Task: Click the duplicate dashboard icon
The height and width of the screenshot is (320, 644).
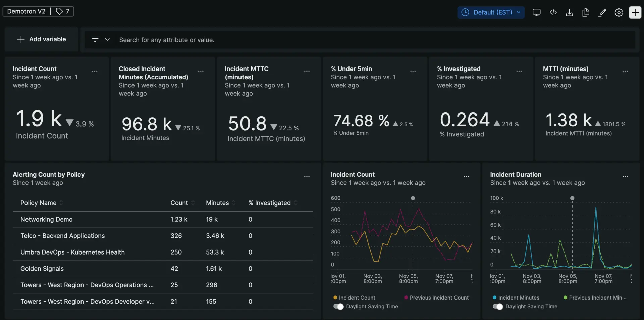Action: pos(586,13)
